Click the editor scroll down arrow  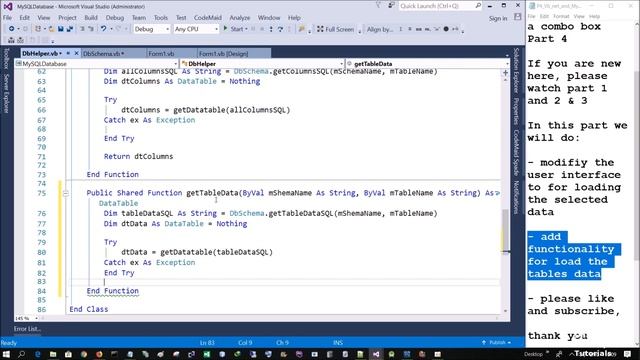click(505, 311)
